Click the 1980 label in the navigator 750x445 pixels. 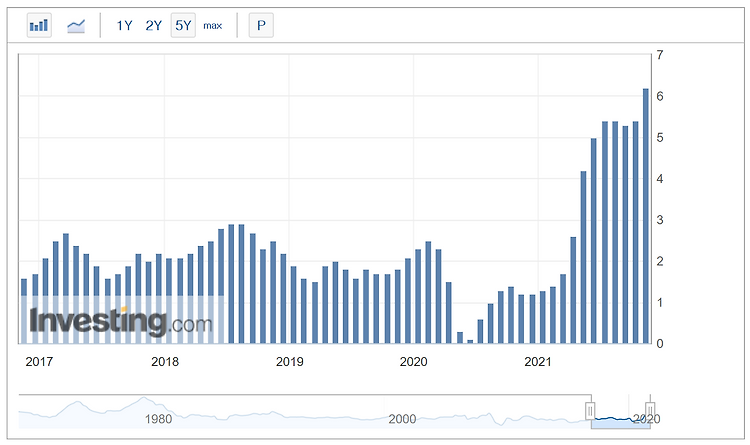coord(158,419)
